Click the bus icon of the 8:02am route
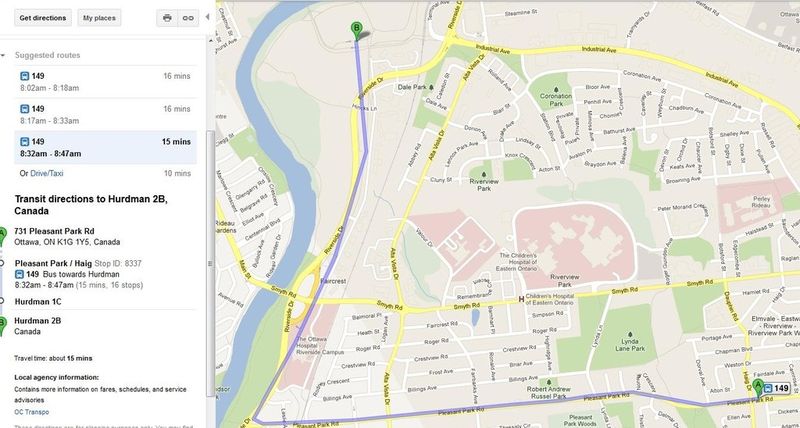The height and width of the screenshot is (428, 800). pos(24,76)
